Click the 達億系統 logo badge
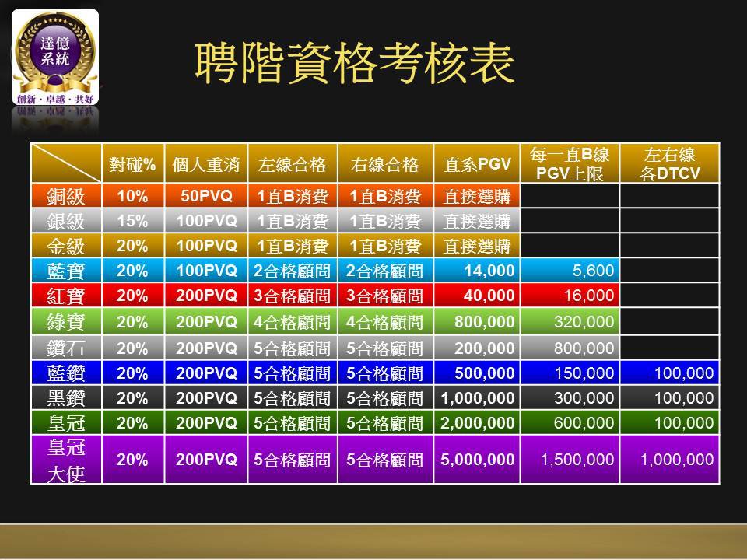 (55, 57)
